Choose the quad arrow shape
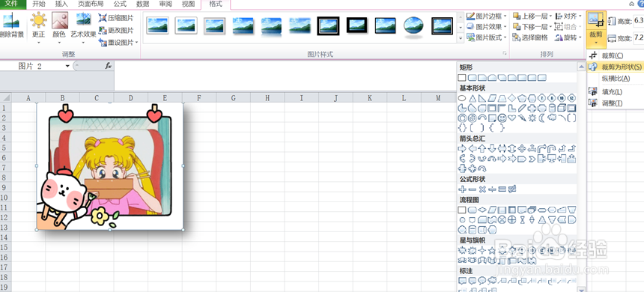The height and width of the screenshot is (292, 644). (x=522, y=149)
